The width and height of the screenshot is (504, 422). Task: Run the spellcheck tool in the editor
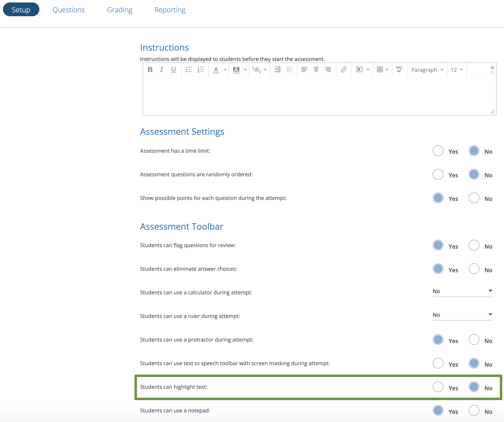point(399,70)
